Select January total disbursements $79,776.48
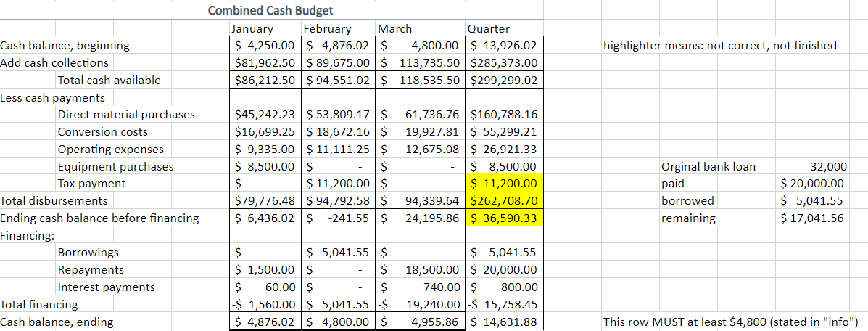 pyautogui.click(x=266, y=201)
